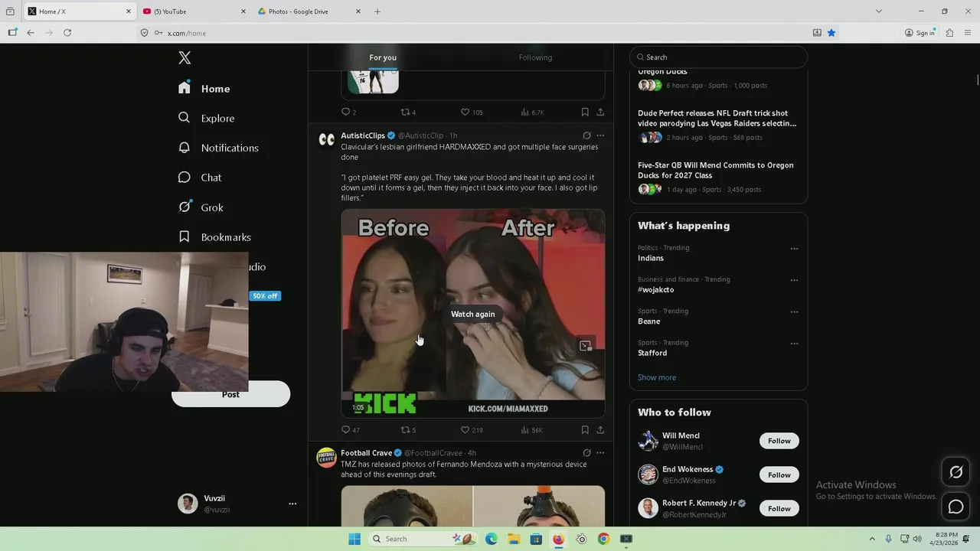Switch to Photos - Google Drive tab
980x551 pixels.
309,11
